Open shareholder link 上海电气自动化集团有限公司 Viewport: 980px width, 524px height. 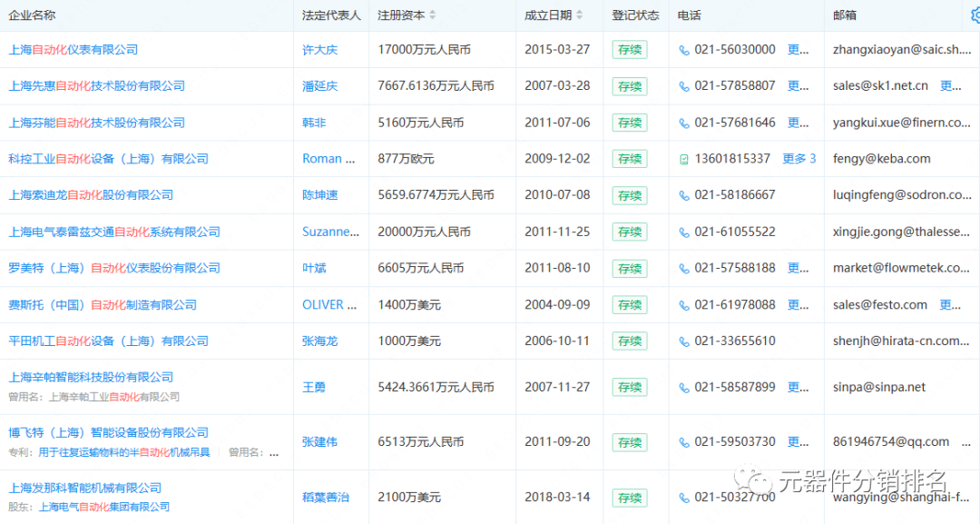pos(104,507)
